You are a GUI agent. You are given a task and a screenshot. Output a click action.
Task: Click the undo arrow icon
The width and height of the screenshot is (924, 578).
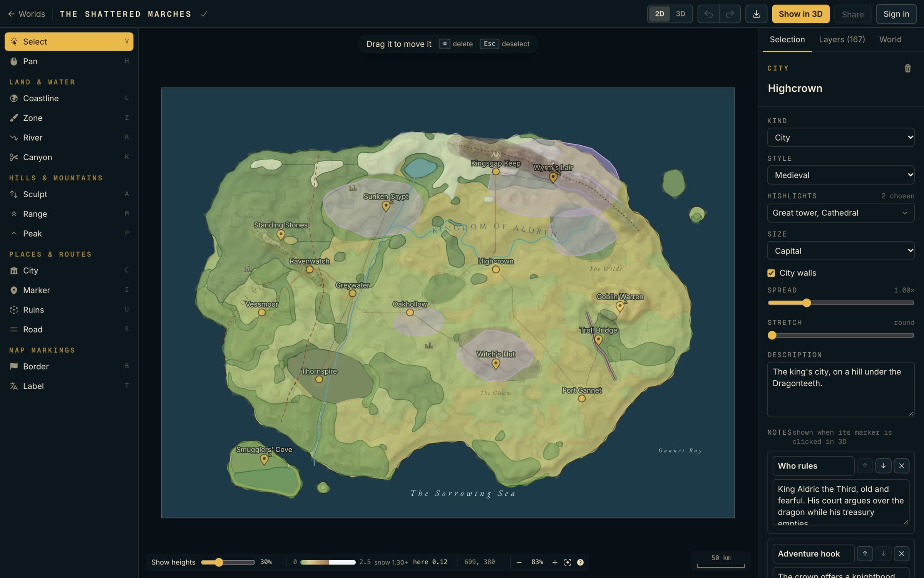click(x=708, y=14)
